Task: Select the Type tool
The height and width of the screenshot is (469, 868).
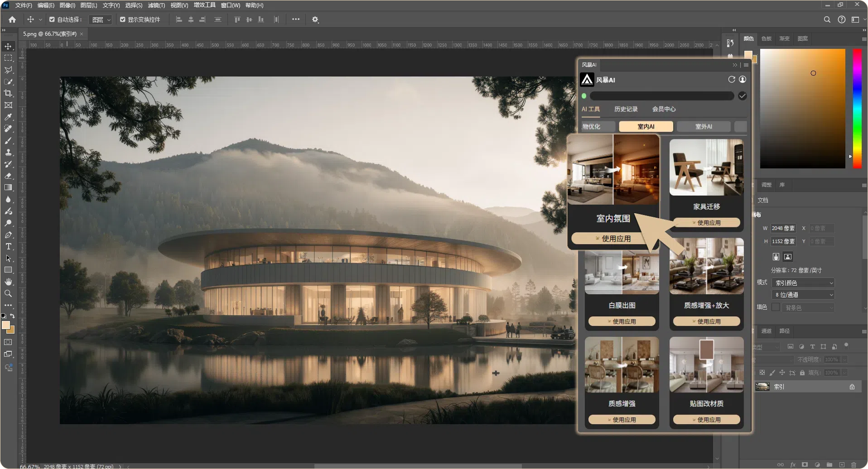Action: (x=8, y=247)
